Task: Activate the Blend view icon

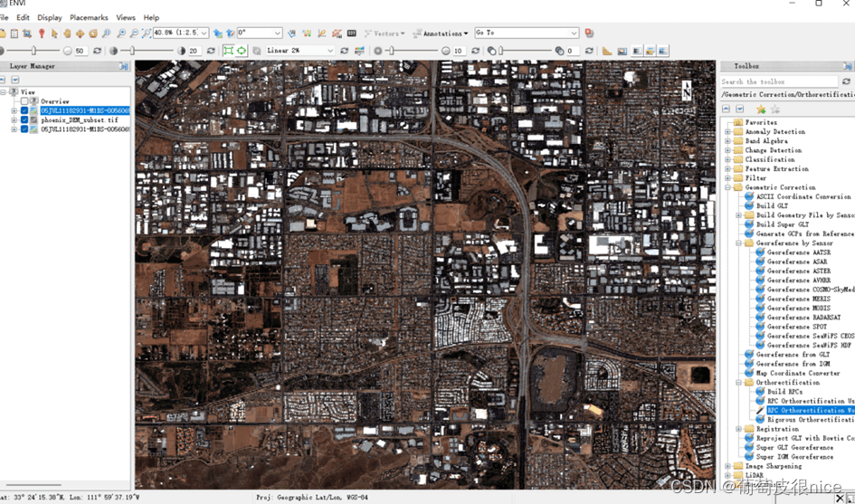Action: point(636,51)
